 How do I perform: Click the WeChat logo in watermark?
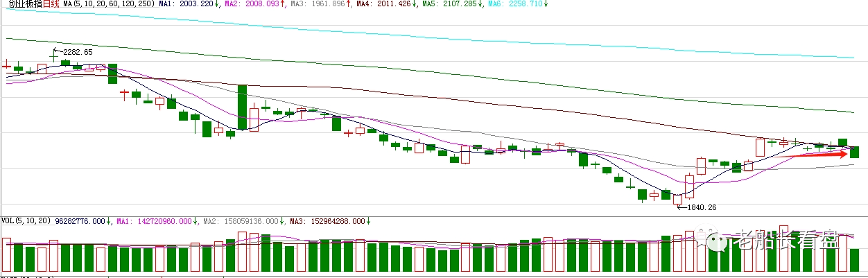click(x=714, y=240)
